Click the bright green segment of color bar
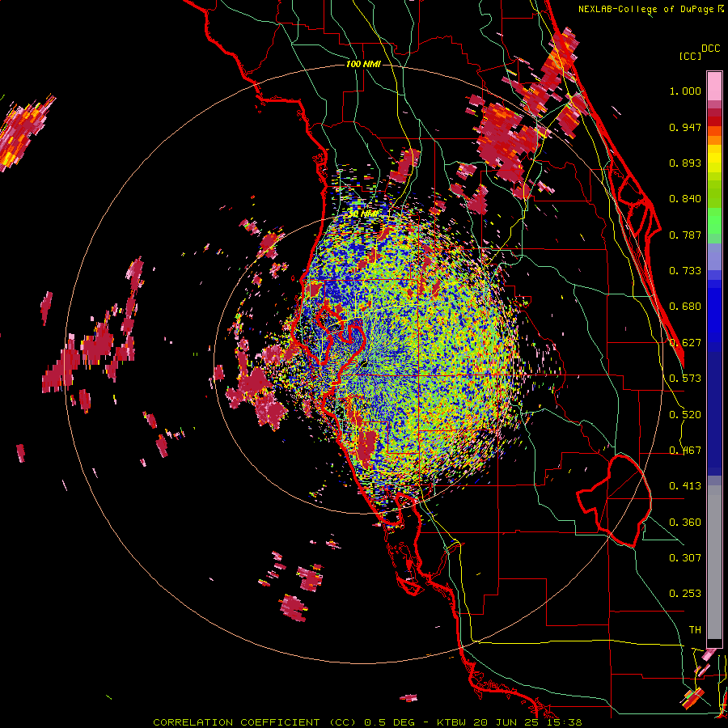 [x=714, y=221]
